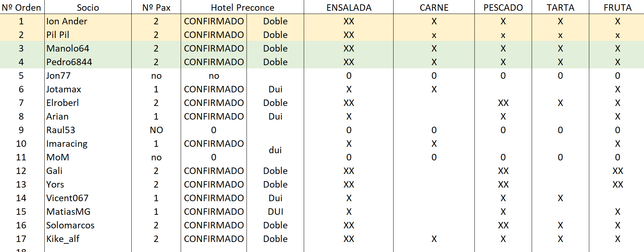Select the Elroberl CONFIRMADO cell
The image size is (644, 252).
point(214,103)
